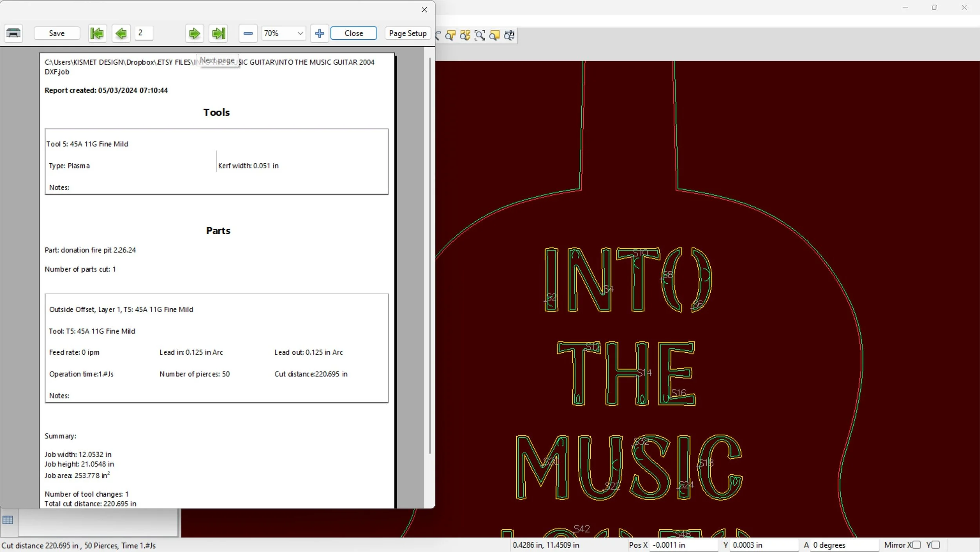This screenshot has height=552, width=980.
Task: Click zoom to machine table icon
Action: 509,35
